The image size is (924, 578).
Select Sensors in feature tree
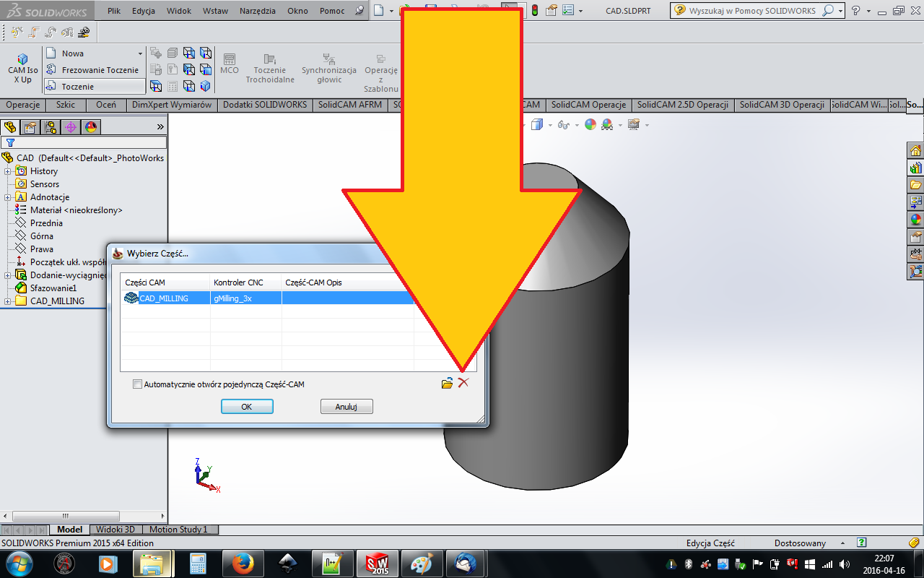pyautogui.click(x=44, y=184)
